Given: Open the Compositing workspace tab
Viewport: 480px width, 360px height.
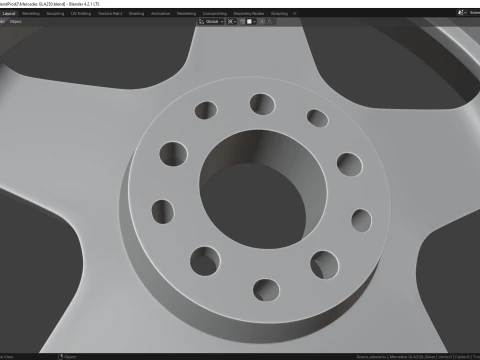Looking at the screenshot, I should [x=215, y=14].
